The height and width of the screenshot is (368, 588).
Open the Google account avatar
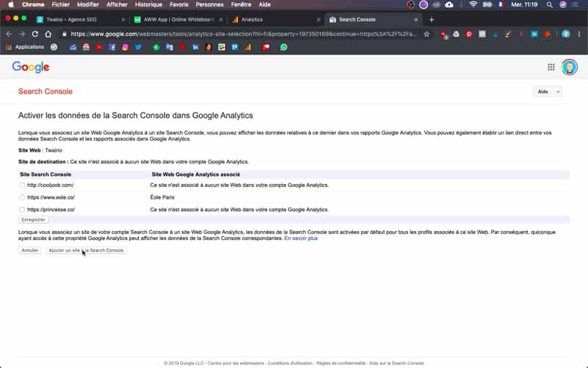[569, 67]
